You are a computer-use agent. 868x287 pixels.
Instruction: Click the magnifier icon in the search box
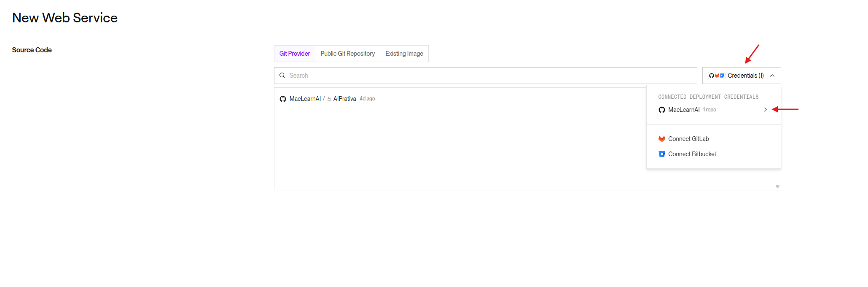(282, 76)
